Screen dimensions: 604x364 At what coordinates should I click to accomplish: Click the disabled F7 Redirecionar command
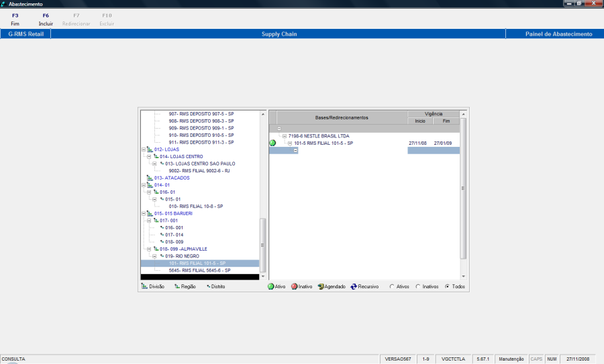click(77, 19)
